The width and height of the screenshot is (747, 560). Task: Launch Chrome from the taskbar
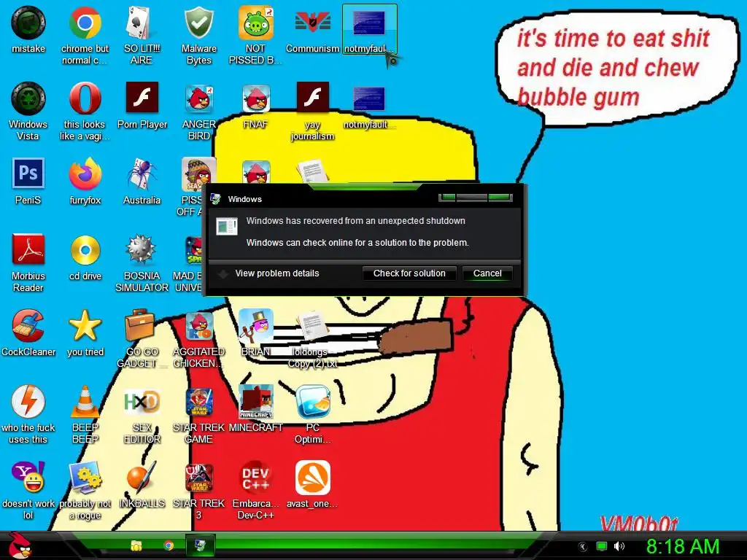pyautogui.click(x=169, y=545)
